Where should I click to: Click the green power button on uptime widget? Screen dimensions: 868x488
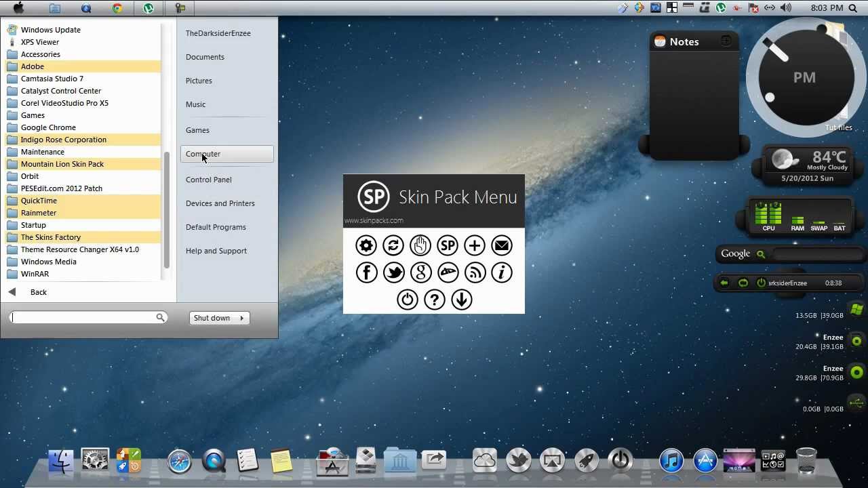coord(761,283)
